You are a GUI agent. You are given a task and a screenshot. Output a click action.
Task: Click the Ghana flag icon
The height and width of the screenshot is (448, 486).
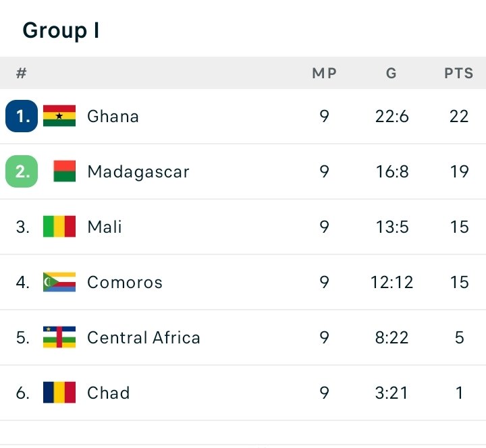pos(59,116)
